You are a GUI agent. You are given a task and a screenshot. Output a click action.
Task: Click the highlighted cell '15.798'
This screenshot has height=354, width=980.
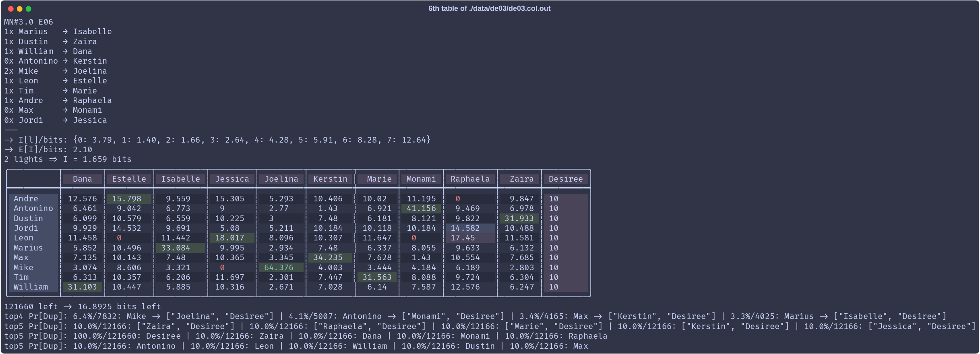(129, 199)
